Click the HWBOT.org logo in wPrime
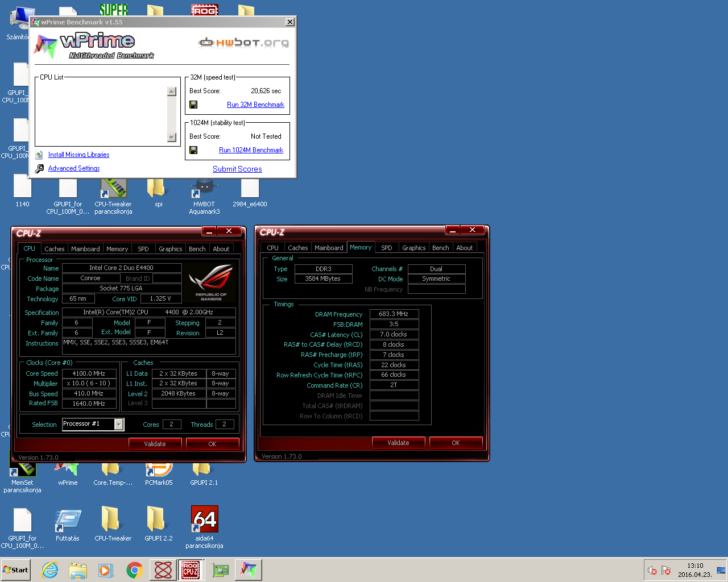This screenshot has height=582, width=728. click(x=243, y=42)
